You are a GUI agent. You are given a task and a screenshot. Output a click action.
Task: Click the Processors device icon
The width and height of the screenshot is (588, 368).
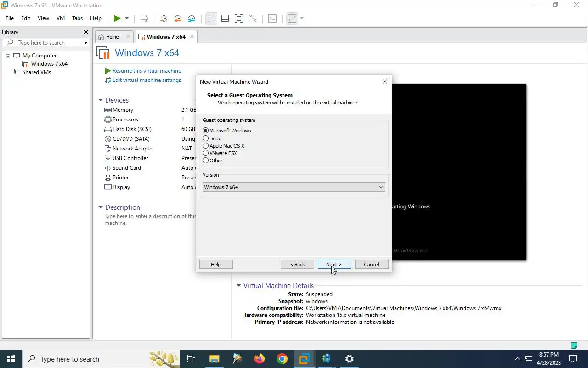point(108,120)
